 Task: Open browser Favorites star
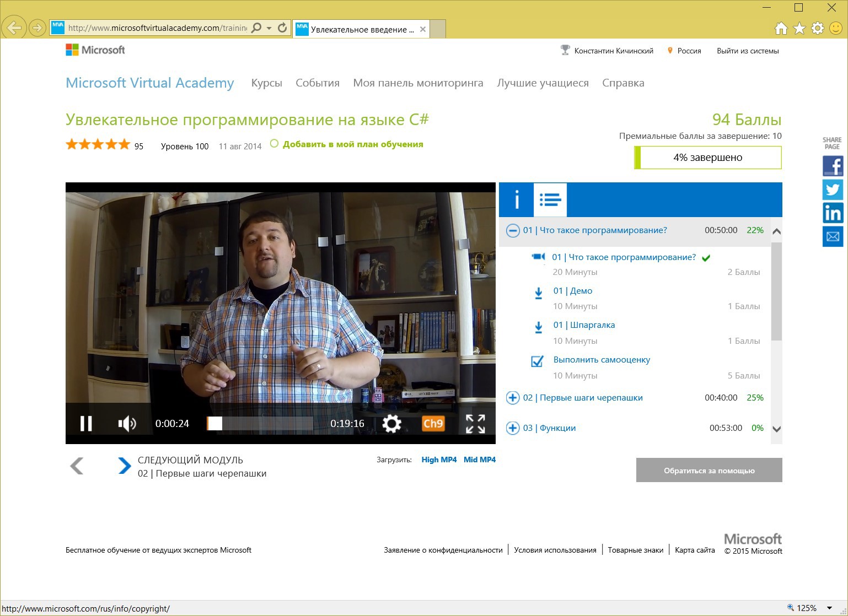pyautogui.click(x=799, y=28)
